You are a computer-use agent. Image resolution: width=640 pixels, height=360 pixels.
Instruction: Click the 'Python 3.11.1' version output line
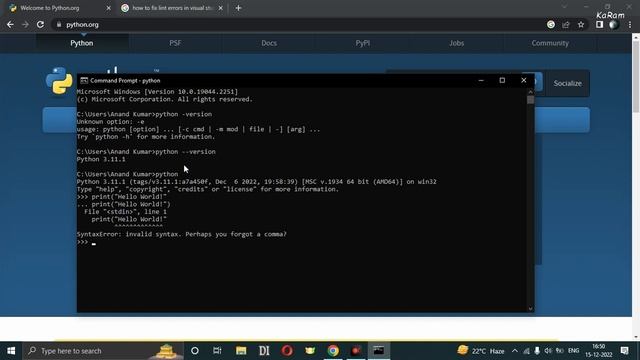[101, 159]
